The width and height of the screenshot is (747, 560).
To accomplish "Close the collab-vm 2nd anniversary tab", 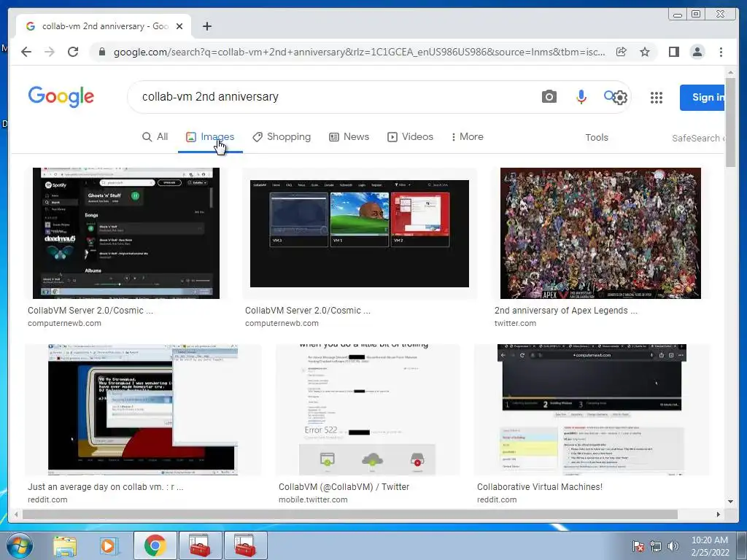I will point(179,26).
